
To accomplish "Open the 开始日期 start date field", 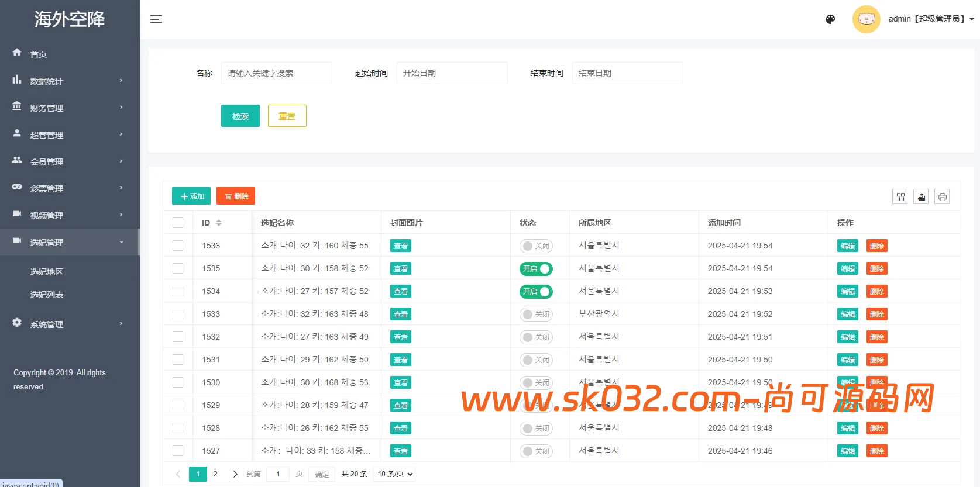I will 452,73.
